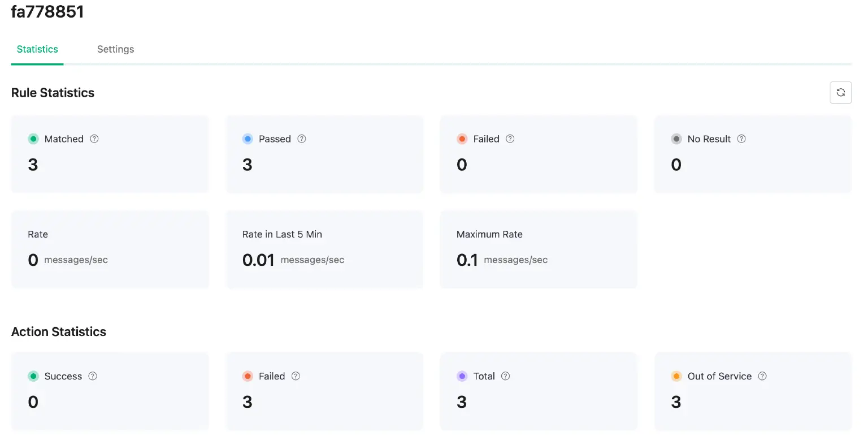Select the Rate in Last 5 Min card
This screenshot has height=444, width=868.
(x=324, y=249)
